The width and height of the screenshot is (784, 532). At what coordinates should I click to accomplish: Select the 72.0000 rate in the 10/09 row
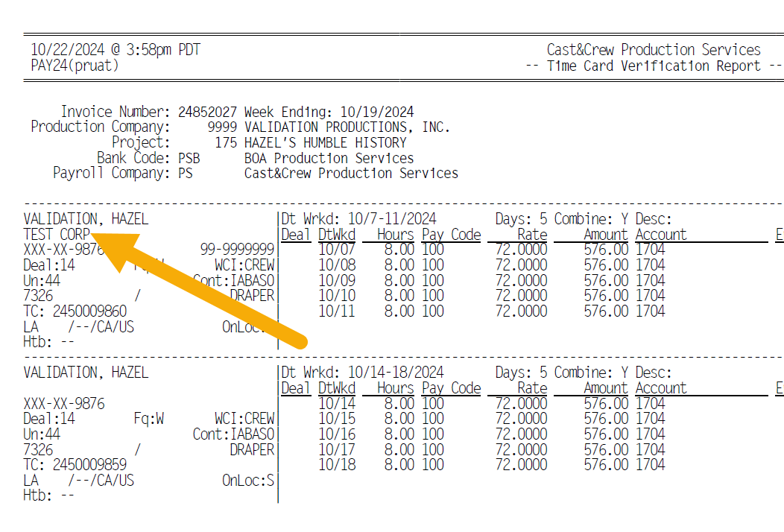pos(522,280)
